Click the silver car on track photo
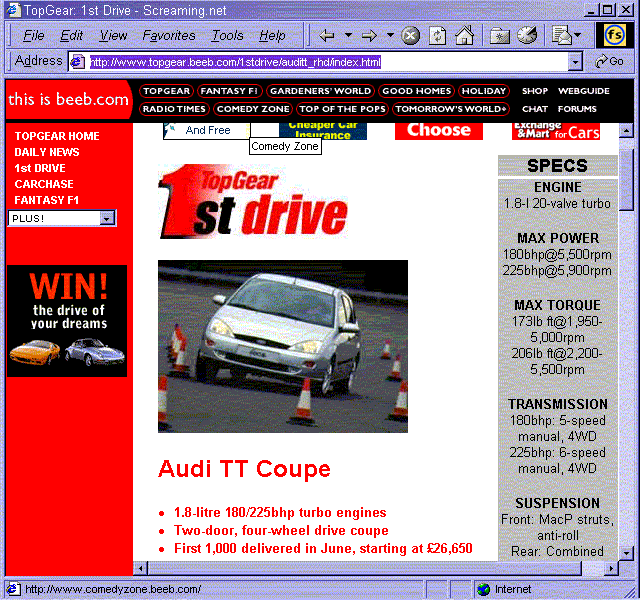Screen dimensions: 640x600 [283, 346]
